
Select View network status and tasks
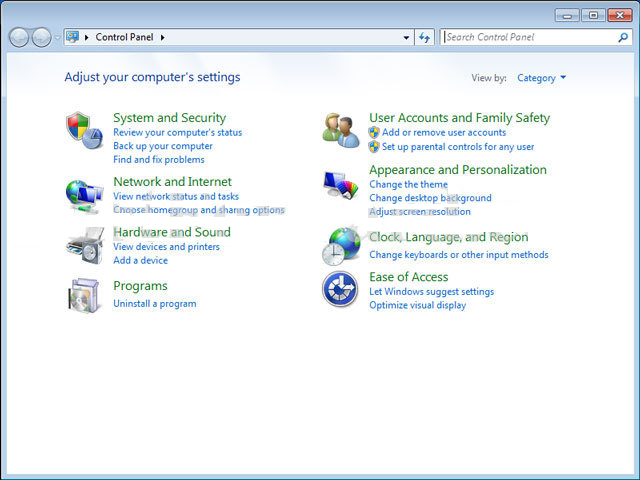(176, 196)
